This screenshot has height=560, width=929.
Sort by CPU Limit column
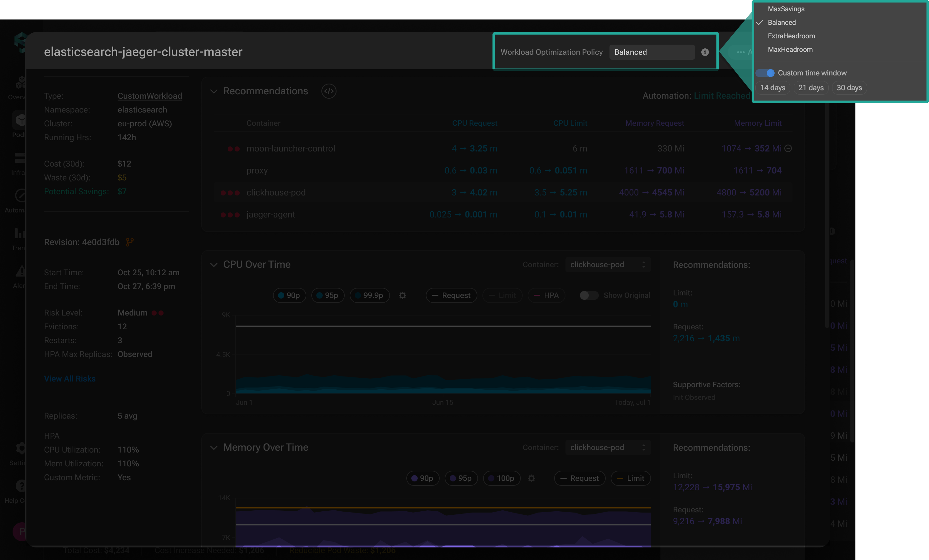(x=570, y=123)
